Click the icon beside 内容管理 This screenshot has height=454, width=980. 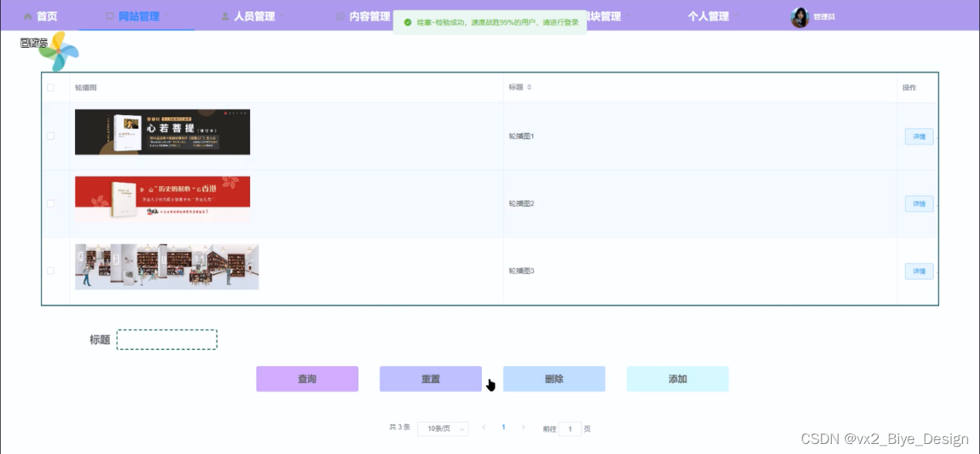[341, 16]
